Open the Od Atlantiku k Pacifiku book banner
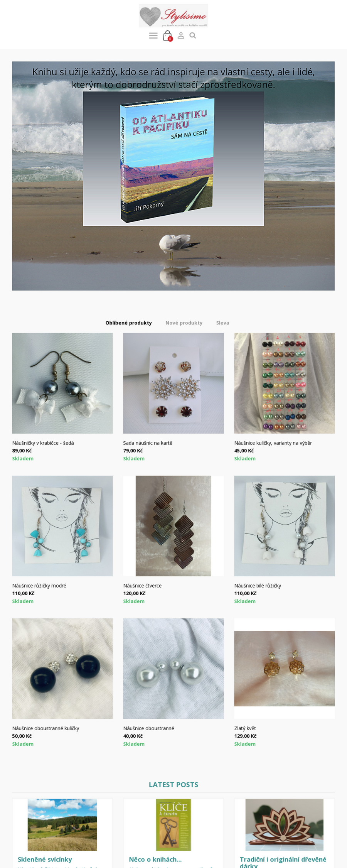 coord(173,176)
